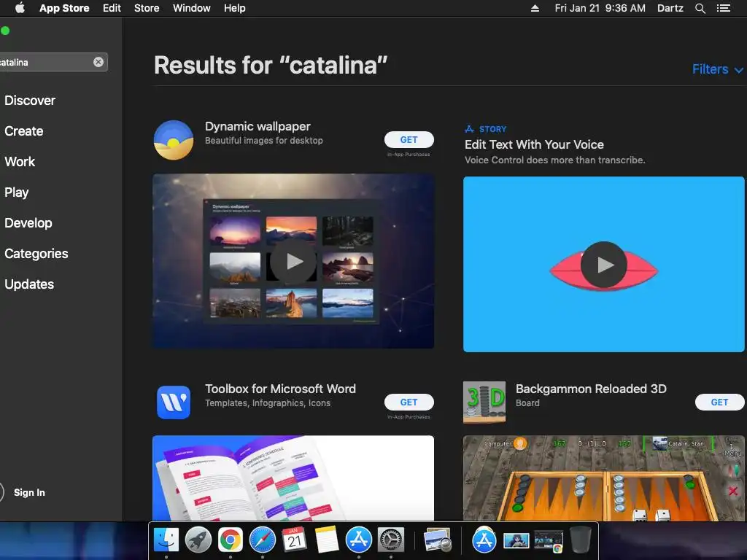Open the App Store menu
Screen dimensions: 747x560
pyautogui.click(x=64, y=8)
